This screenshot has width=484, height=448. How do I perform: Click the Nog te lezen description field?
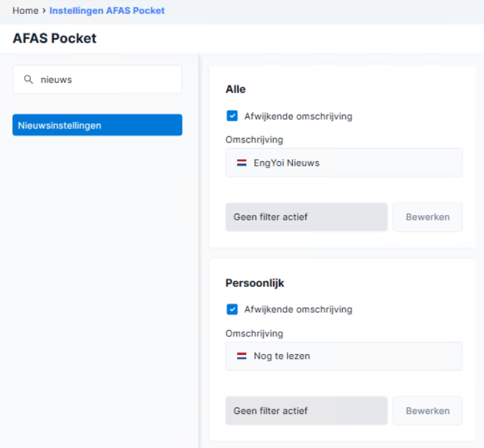click(344, 356)
